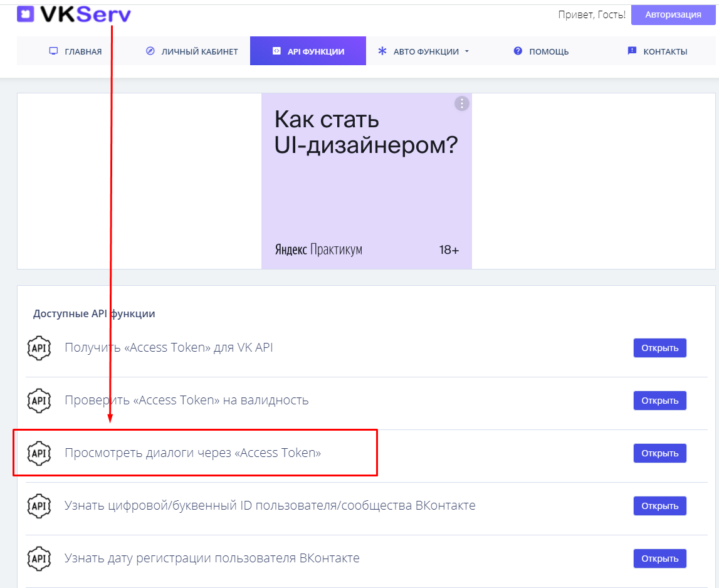This screenshot has width=719, height=588.
Task: Open Получить Access Token via Открыть button
Action: tap(660, 348)
